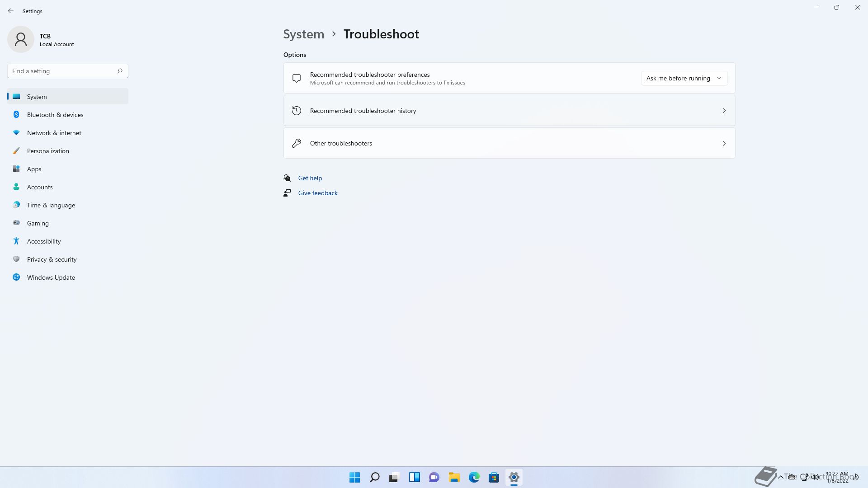Image resolution: width=868 pixels, height=488 pixels.
Task: Open Ask me before running dropdown
Action: pos(684,78)
